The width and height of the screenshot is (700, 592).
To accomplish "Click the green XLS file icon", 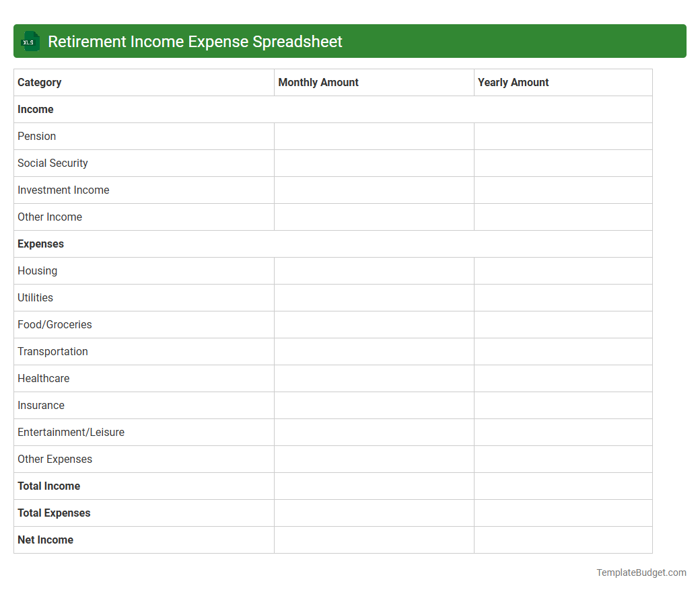I will click(30, 41).
